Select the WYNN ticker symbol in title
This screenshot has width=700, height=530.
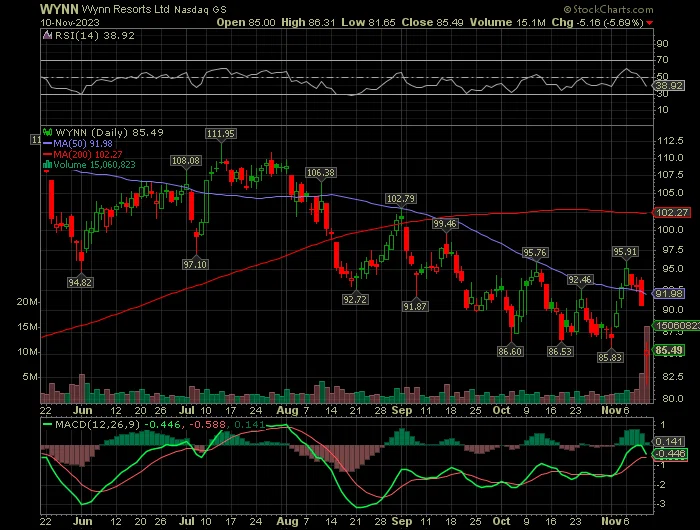pyautogui.click(x=59, y=9)
